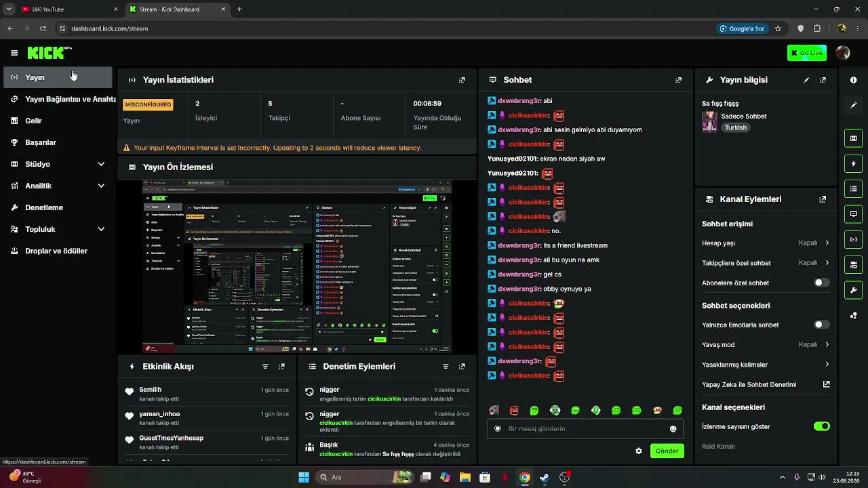Open the filter in Denetim Eylemleri
The width and height of the screenshot is (868, 488).
446,367
